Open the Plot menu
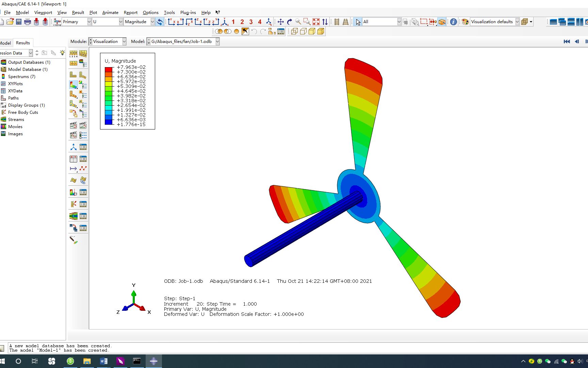 click(x=93, y=13)
